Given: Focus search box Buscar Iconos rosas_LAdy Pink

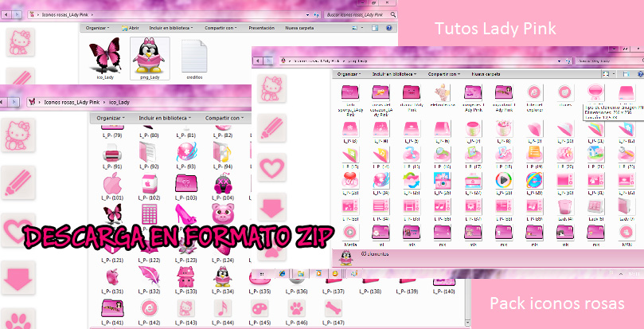Looking at the screenshot, I should tap(360, 15).
